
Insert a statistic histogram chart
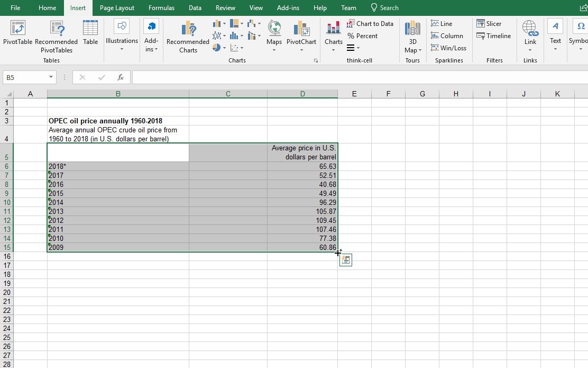click(234, 35)
